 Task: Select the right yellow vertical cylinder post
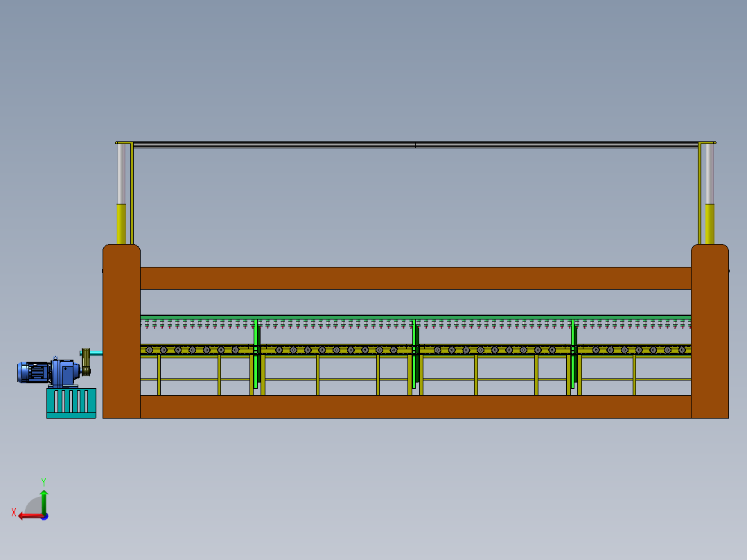[x=709, y=223]
